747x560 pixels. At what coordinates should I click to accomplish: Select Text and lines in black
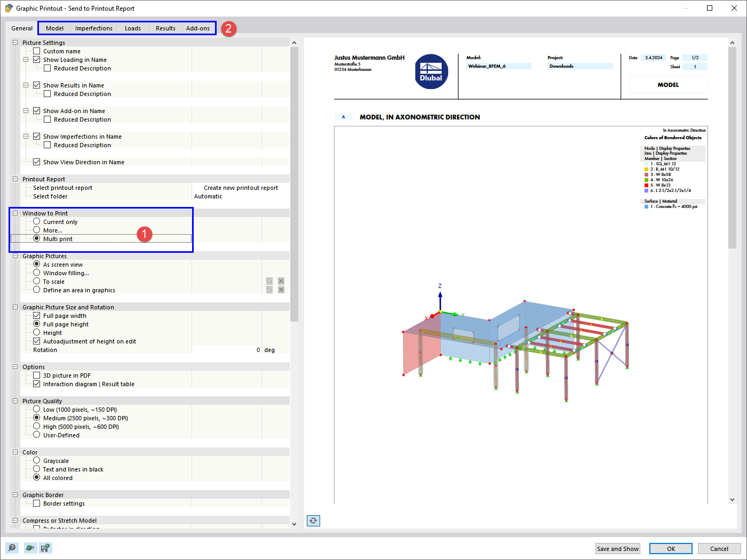tap(37, 469)
